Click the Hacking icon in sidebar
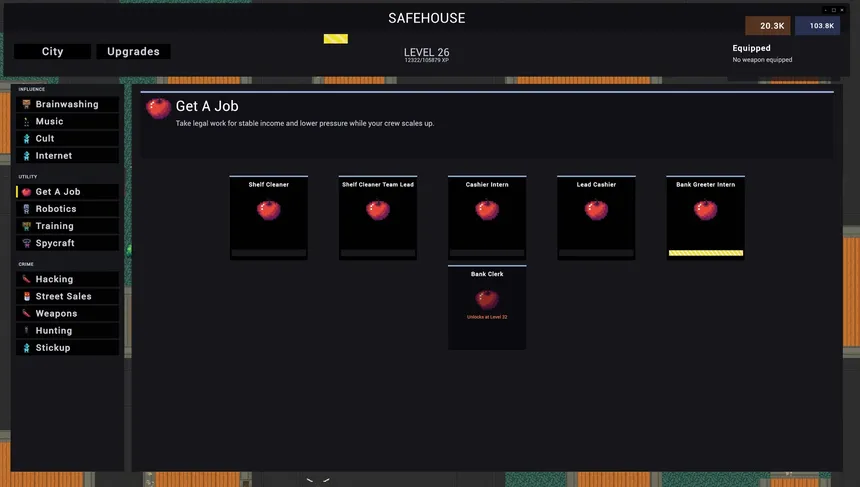The height and width of the screenshot is (487, 860). 26,279
